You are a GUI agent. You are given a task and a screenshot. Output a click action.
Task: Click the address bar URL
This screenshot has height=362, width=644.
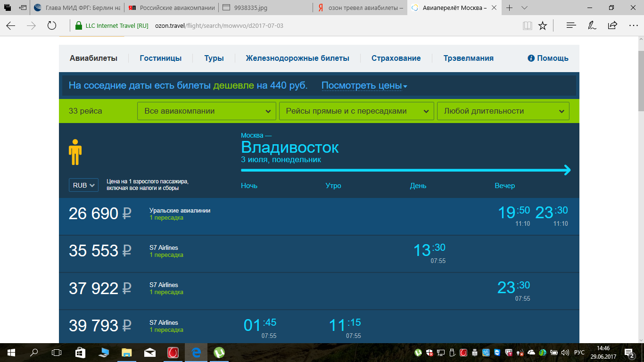pyautogui.click(x=219, y=26)
